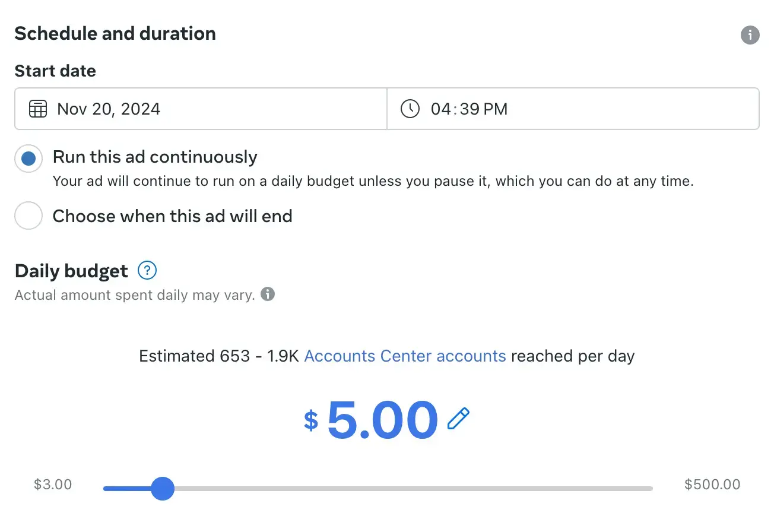This screenshot has height=532, width=774.
Task: Open the Daily budget help question icon
Action: 147,271
